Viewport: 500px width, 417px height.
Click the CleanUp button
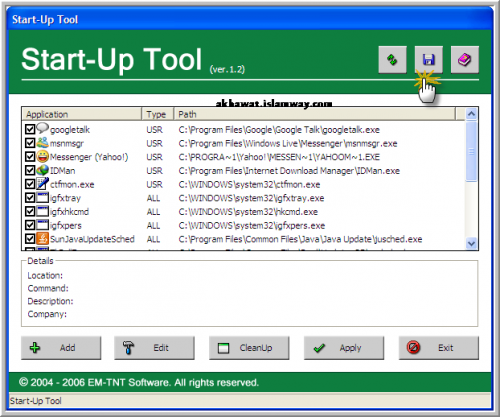click(x=249, y=348)
